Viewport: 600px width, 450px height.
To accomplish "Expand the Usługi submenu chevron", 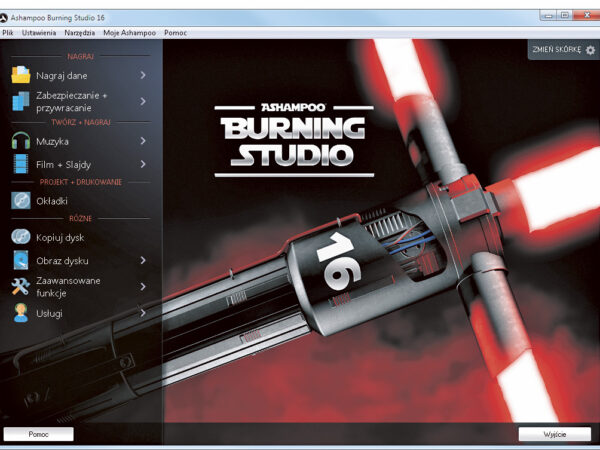I will [x=144, y=314].
